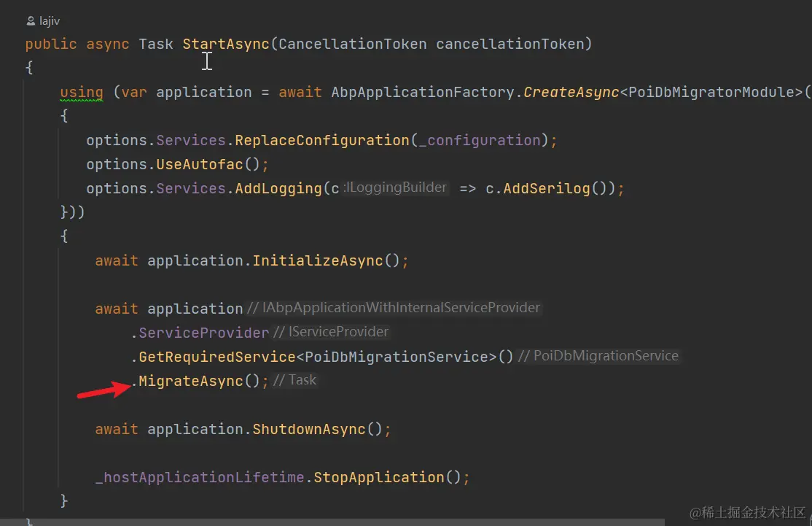This screenshot has width=812, height=526.
Task: Click the person icon beside lajiv
Action: point(31,21)
